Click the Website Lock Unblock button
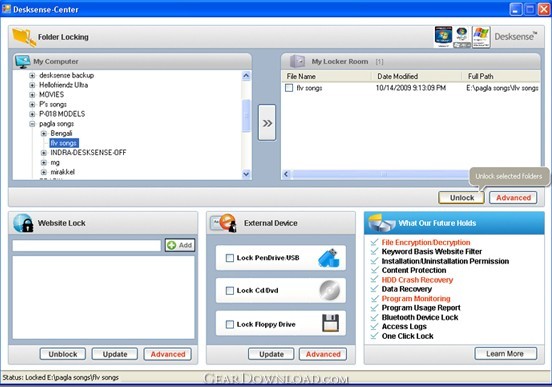This screenshot has width=552, height=387. [x=63, y=354]
